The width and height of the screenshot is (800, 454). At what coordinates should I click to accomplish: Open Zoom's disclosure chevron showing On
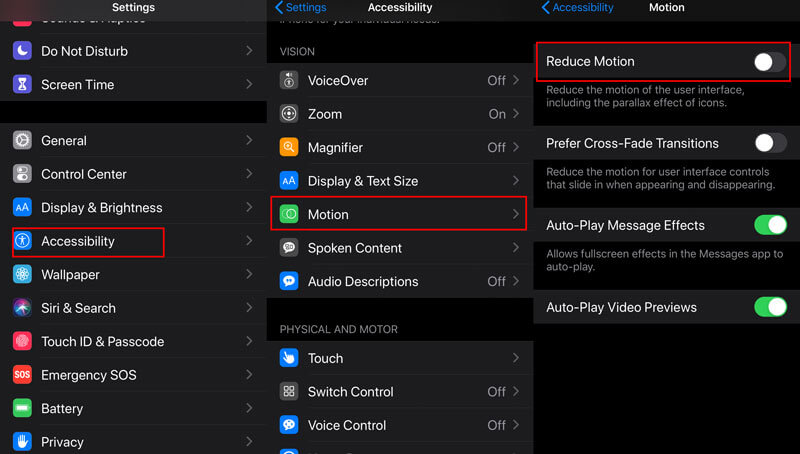click(516, 113)
